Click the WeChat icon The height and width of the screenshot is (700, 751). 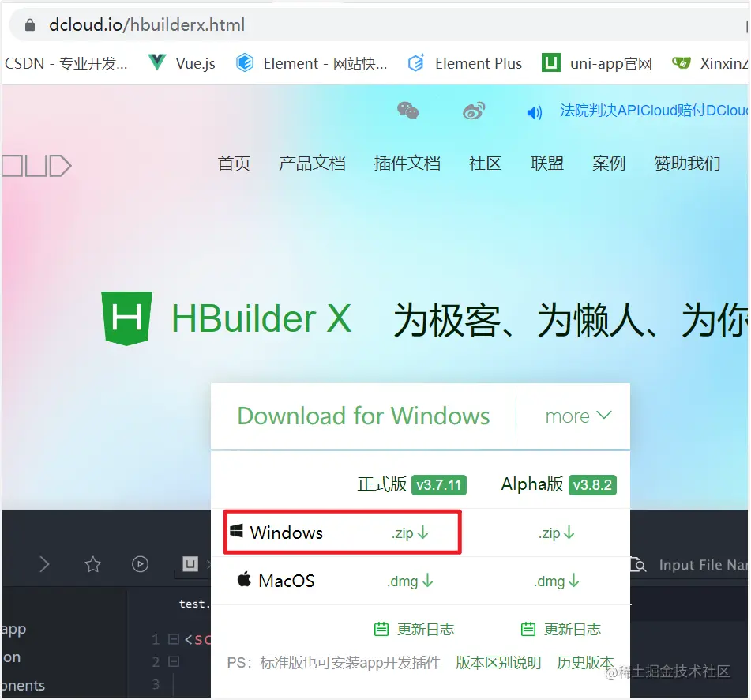click(x=408, y=111)
